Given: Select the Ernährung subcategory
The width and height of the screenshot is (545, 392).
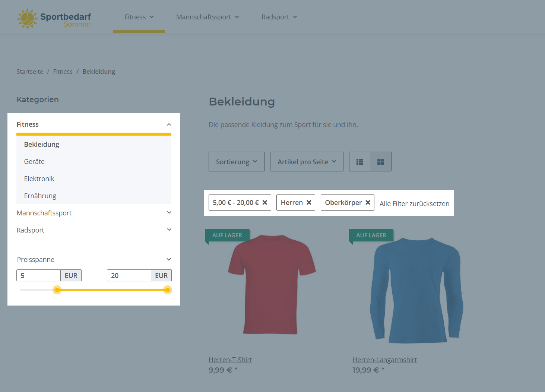Looking at the screenshot, I should (x=40, y=196).
